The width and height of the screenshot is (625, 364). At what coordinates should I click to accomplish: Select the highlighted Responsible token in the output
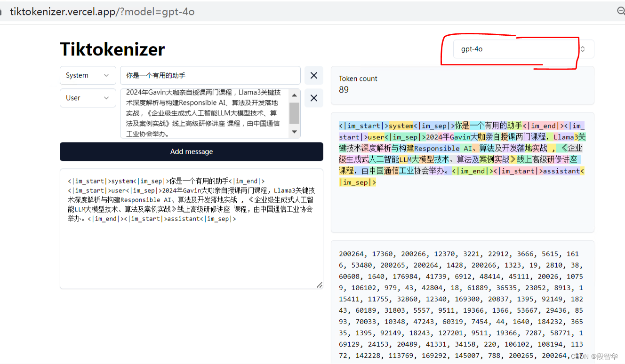click(x=437, y=148)
